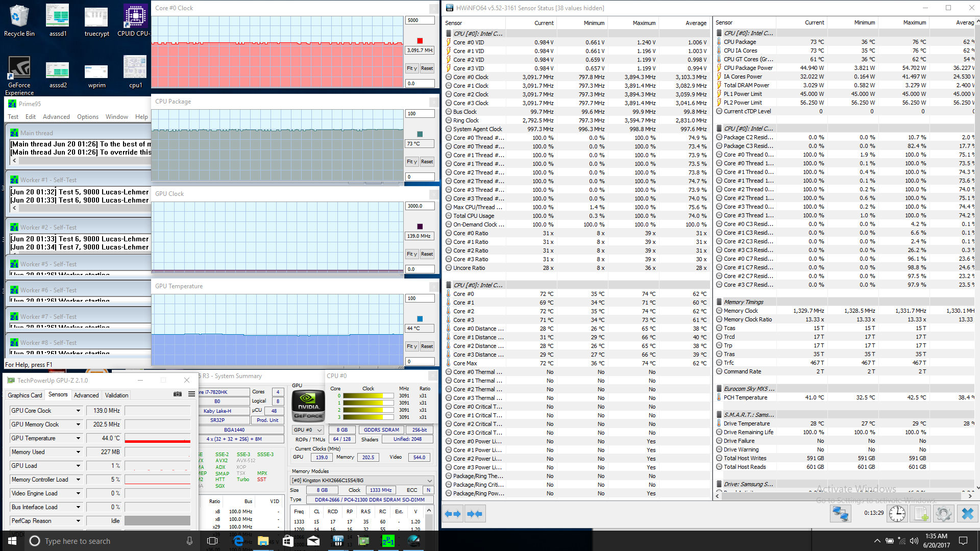Open the Action Center notifications icon
Screen dimensions: 980x551
click(963, 541)
